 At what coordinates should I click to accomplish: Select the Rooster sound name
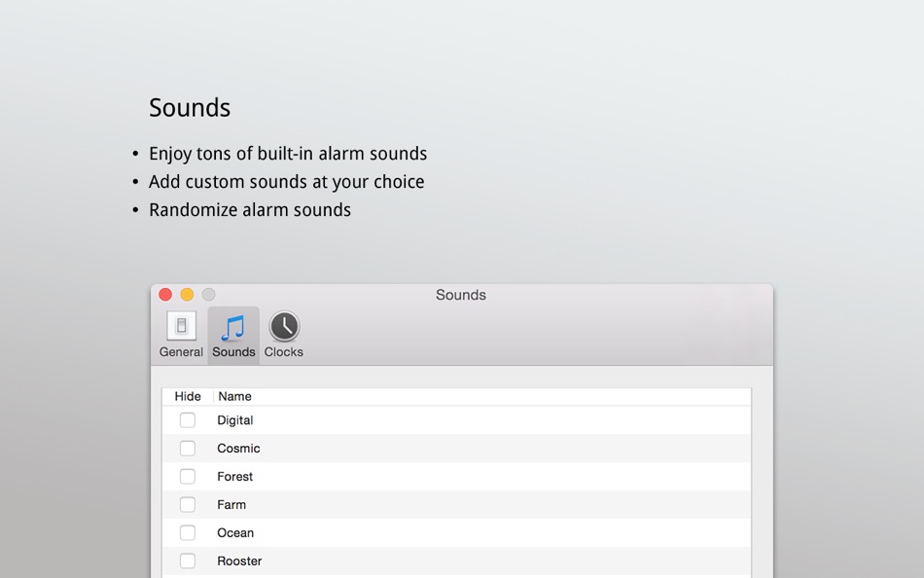(239, 560)
